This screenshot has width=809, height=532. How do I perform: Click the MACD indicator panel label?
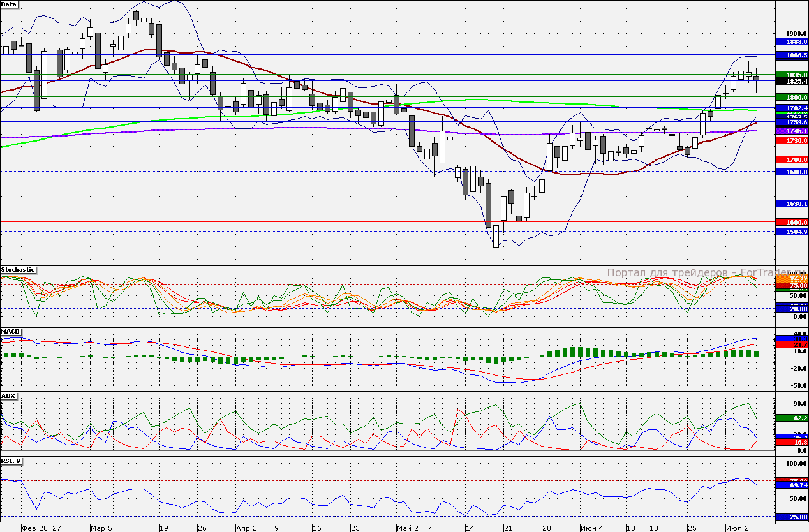[x=11, y=332]
